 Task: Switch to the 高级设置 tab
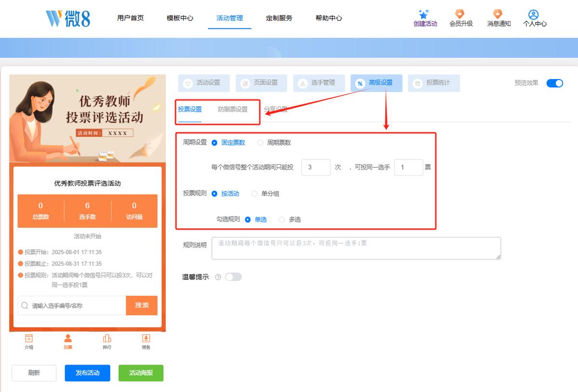(x=376, y=83)
